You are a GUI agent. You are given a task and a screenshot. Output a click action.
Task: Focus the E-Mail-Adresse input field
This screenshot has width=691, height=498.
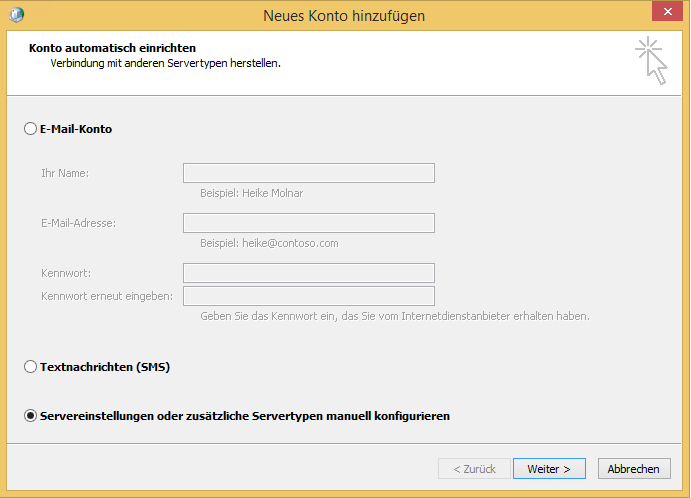pos(308,223)
